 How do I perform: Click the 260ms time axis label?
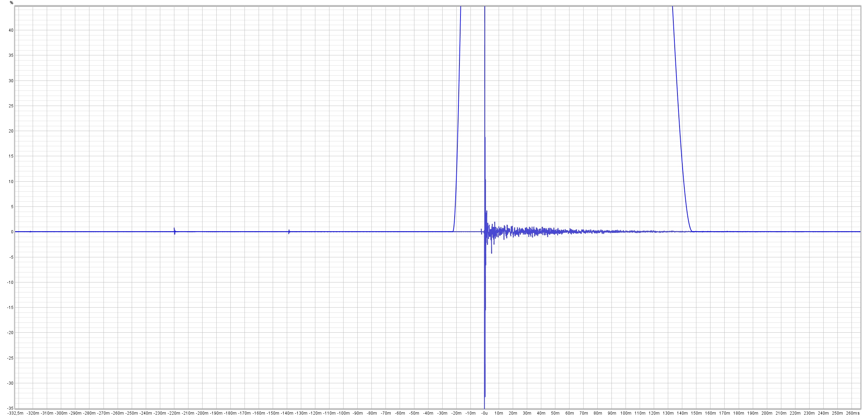click(853, 413)
